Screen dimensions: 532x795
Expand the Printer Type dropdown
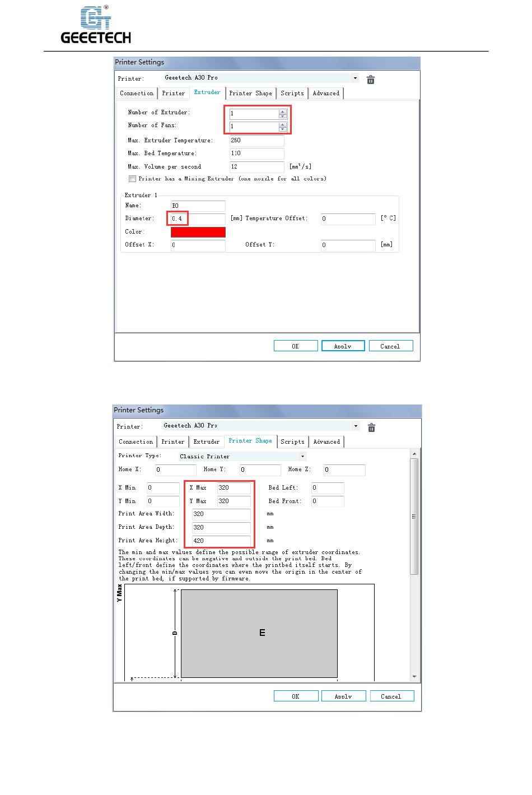pyautogui.click(x=302, y=456)
